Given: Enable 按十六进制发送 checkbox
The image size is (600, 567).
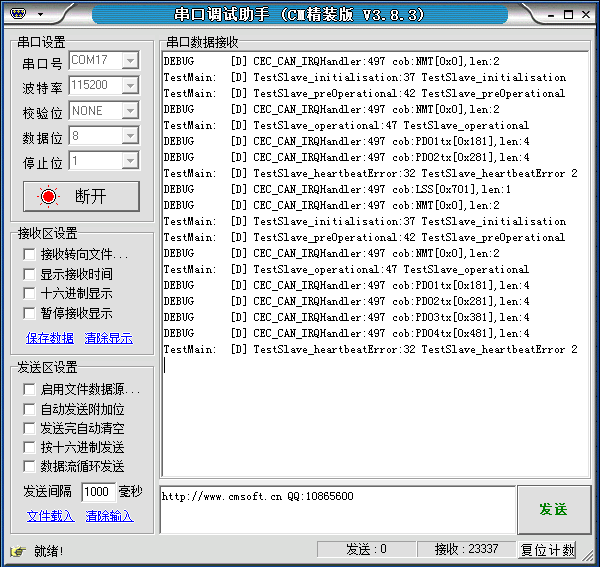Looking at the screenshot, I should [x=29, y=447].
